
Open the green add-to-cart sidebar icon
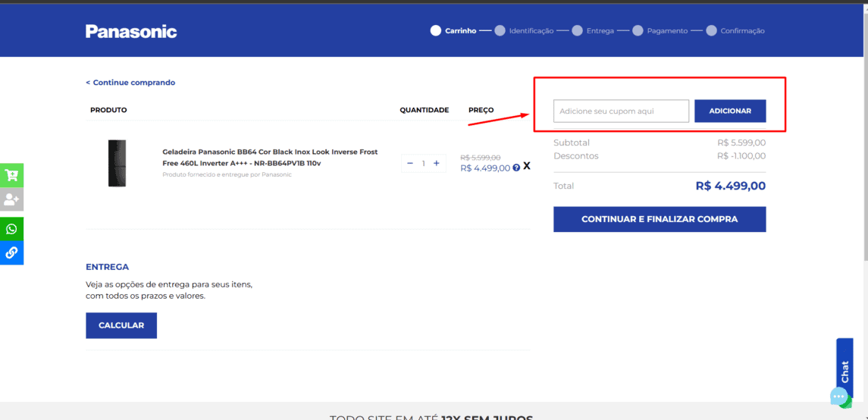point(11,175)
